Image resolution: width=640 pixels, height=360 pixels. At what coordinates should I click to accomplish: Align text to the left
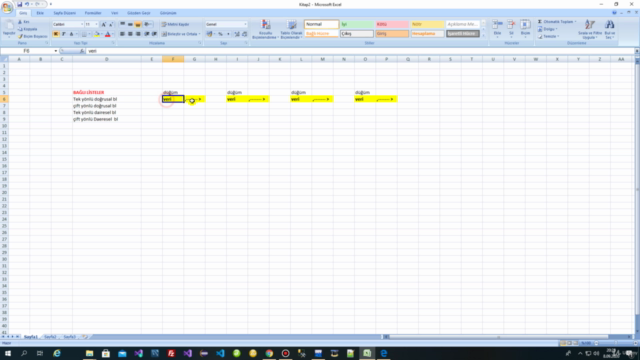tap(122, 34)
